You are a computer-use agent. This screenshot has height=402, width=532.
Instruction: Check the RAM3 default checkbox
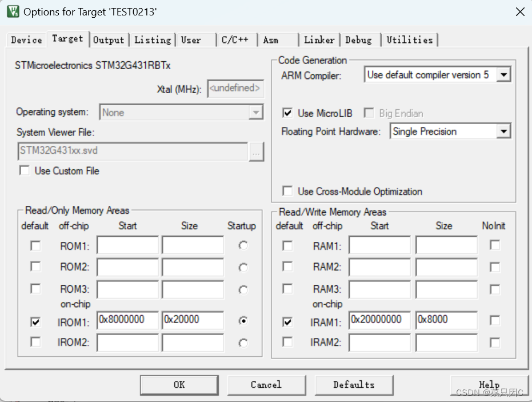pyautogui.click(x=287, y=289)
